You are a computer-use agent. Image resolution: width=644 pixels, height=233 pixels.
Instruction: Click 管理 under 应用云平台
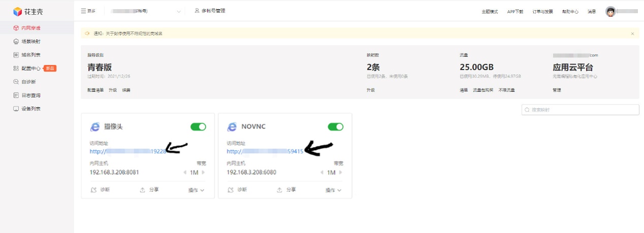tap(557, 90)
